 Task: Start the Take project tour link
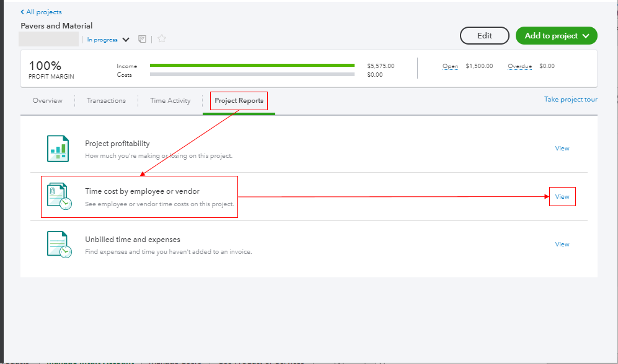[x=571, y=100]
